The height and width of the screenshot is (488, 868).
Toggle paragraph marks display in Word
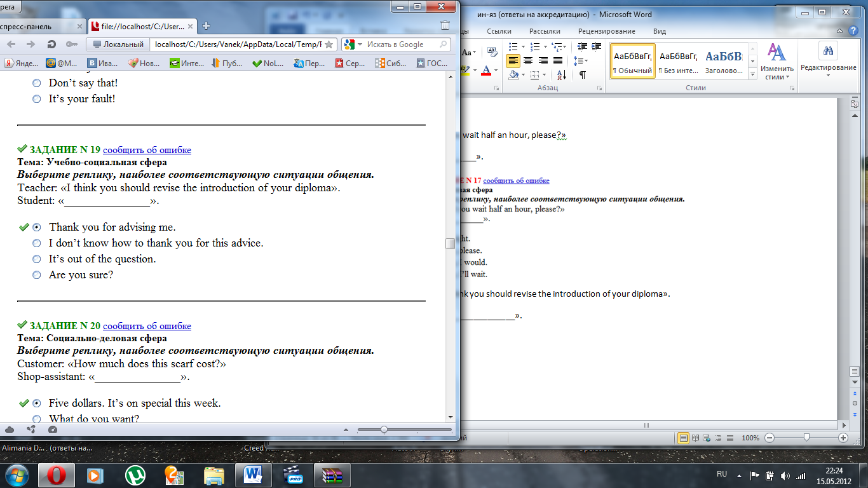tap(582, 74)
